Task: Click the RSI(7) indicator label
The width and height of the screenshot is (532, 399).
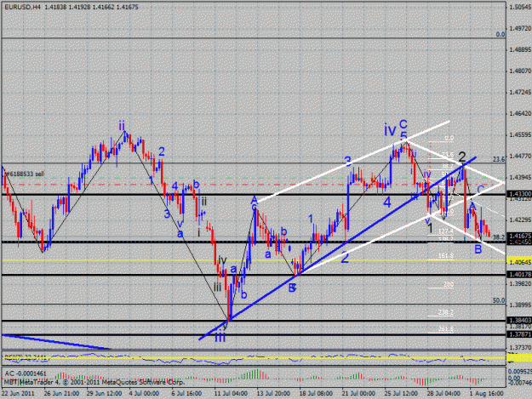Action: pos(26,357)
